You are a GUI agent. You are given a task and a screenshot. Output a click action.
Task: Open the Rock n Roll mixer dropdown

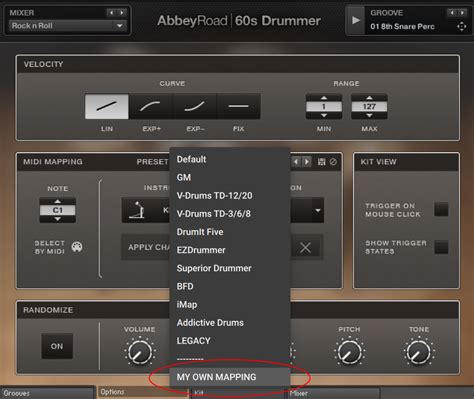[67, 26]
